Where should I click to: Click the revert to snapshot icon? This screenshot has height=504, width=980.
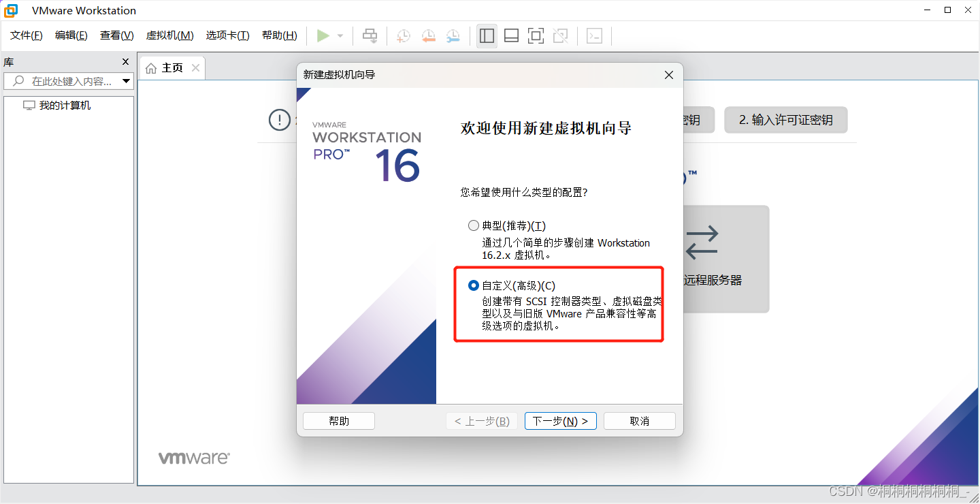point(428,35)
